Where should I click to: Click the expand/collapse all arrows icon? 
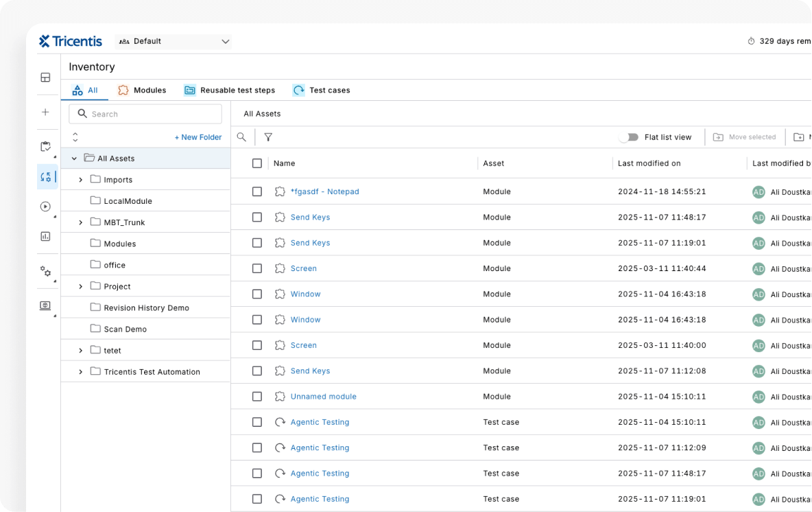(x=75, y=137)
